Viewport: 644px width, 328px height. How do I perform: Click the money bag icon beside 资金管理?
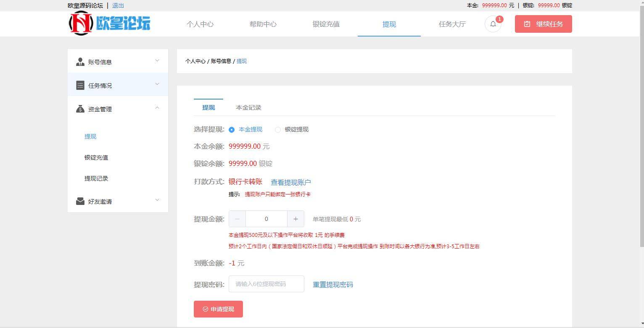click(x=80, y=108)
